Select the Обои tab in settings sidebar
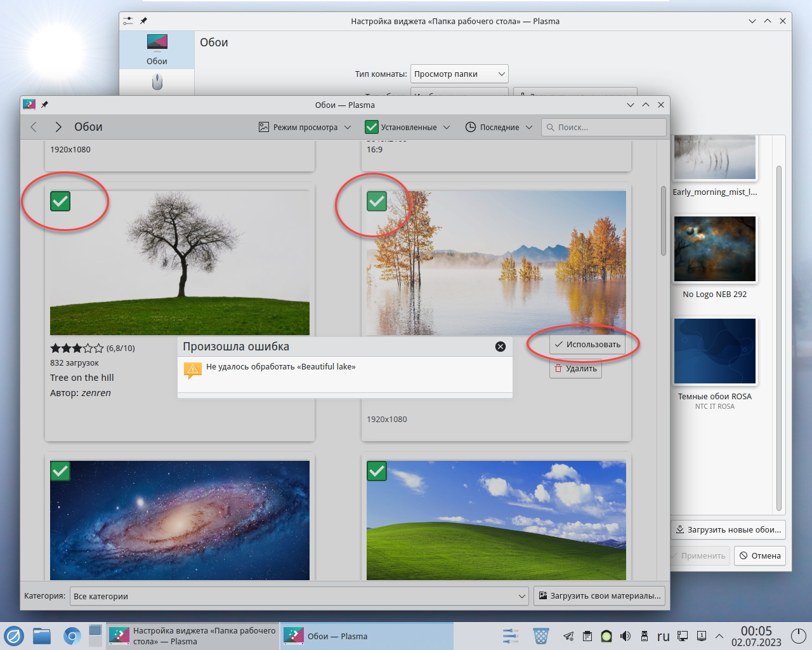This screenshot has width=812, height=650. (157, 50)
